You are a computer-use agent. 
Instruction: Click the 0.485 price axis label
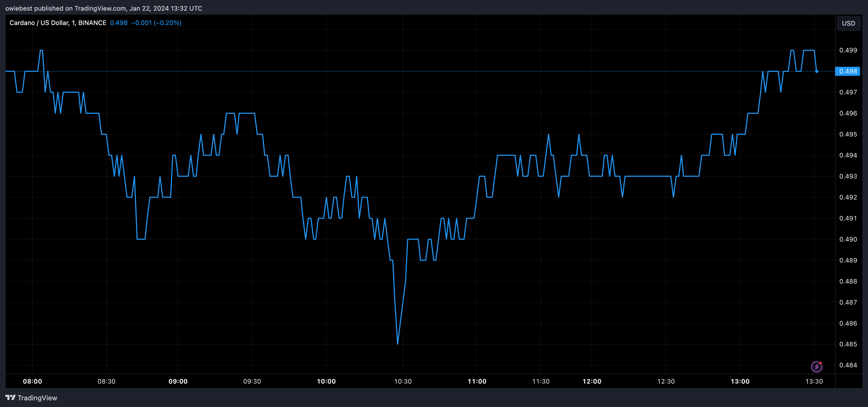[x=848, y=344]
